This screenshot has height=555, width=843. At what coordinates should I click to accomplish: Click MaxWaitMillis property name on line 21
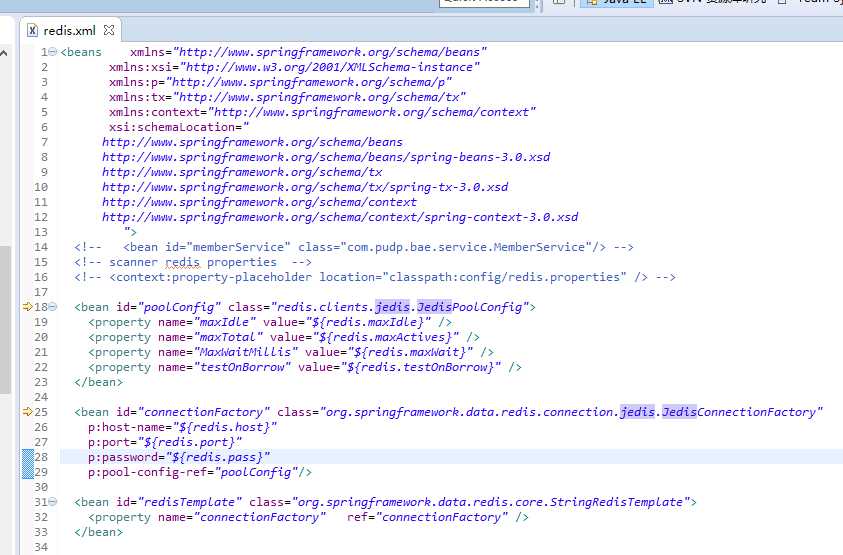coord(245,352)
